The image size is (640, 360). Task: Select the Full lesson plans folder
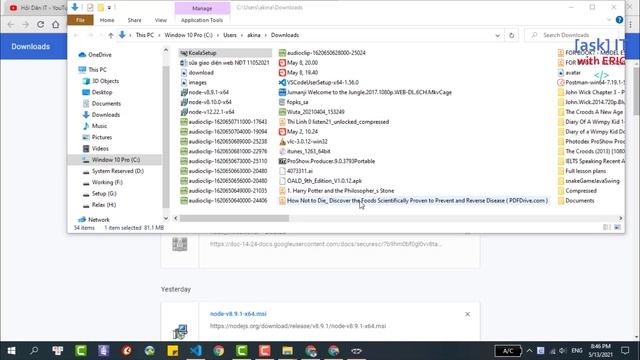click(x=585, y=171)
